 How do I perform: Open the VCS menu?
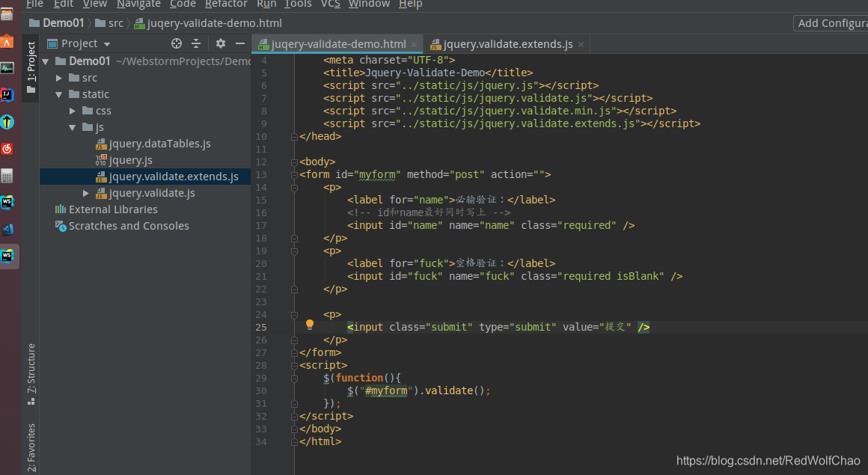(331, 4)
